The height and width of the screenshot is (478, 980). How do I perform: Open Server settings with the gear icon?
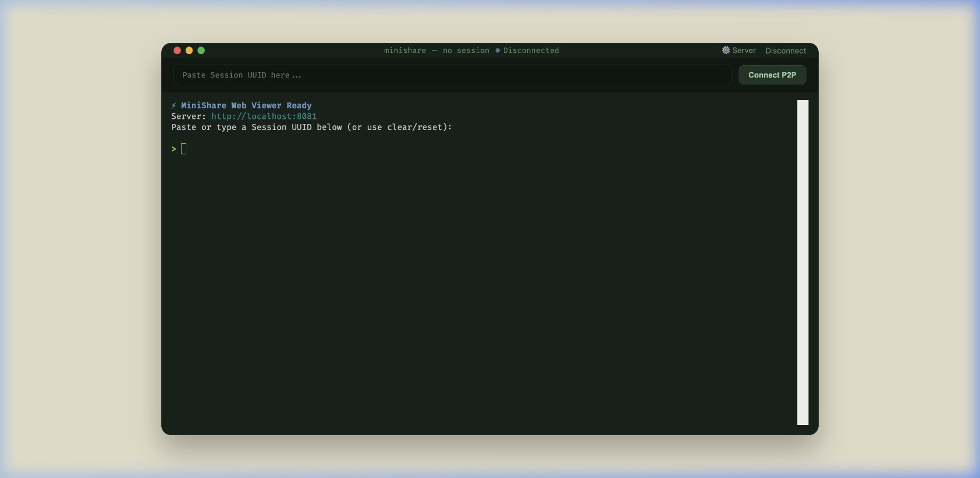pos(739,51)
